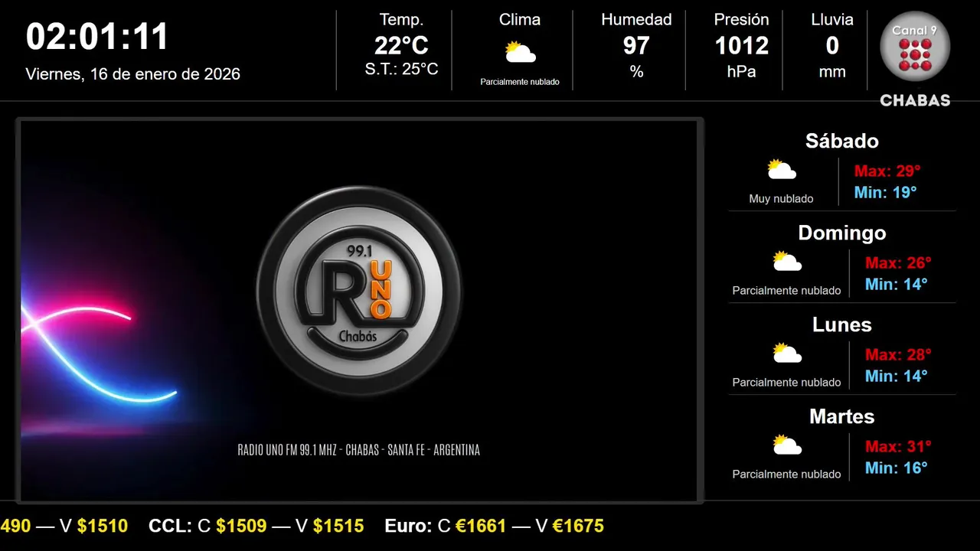This screenshot has height=551, width=980.
Task: Click Sábado's Min: 19° value
Action: click(886, 192)
